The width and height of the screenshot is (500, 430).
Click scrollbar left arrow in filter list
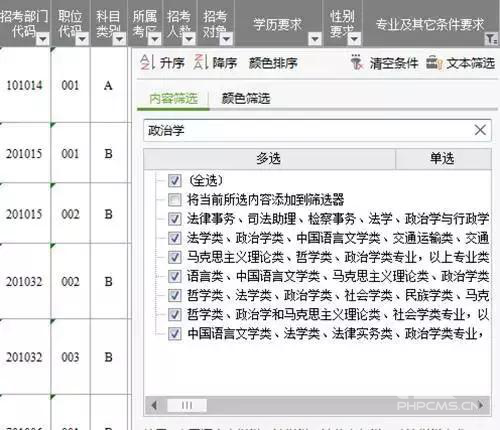tap(154, 405)
